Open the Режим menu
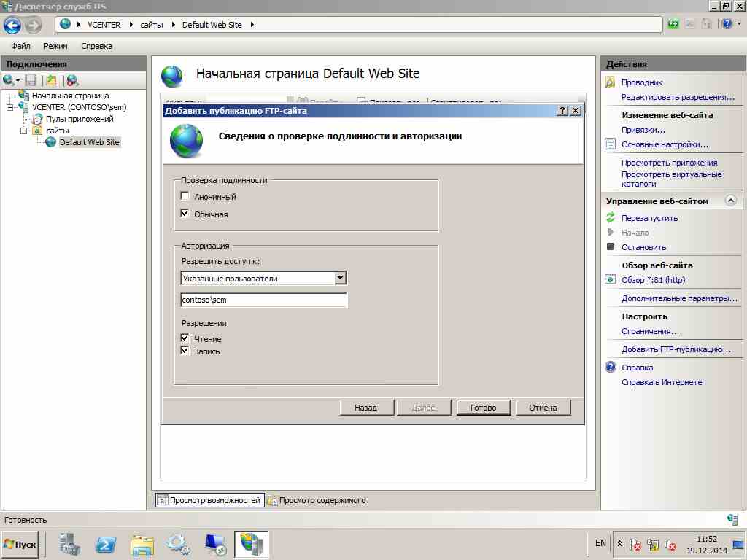 [55, 46]
